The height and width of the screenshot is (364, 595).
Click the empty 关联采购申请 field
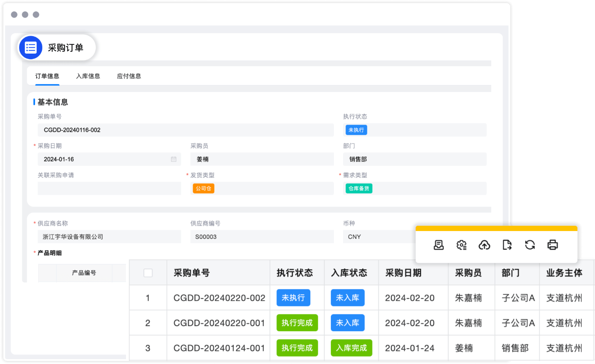(109, 188)
